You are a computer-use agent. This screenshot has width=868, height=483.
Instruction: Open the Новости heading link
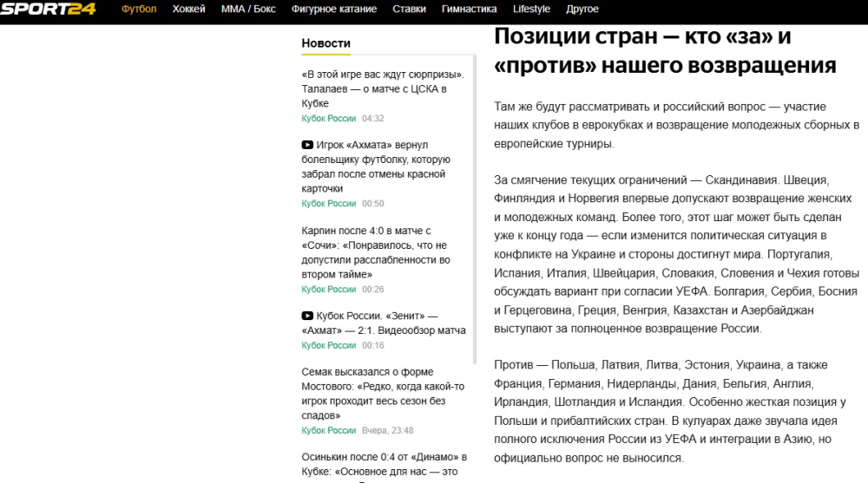[325, 43]
